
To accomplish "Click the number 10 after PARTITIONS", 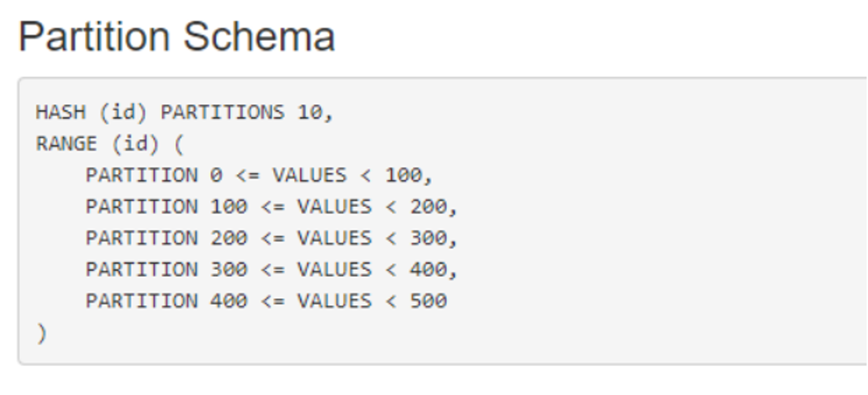I will click(310, 112).
